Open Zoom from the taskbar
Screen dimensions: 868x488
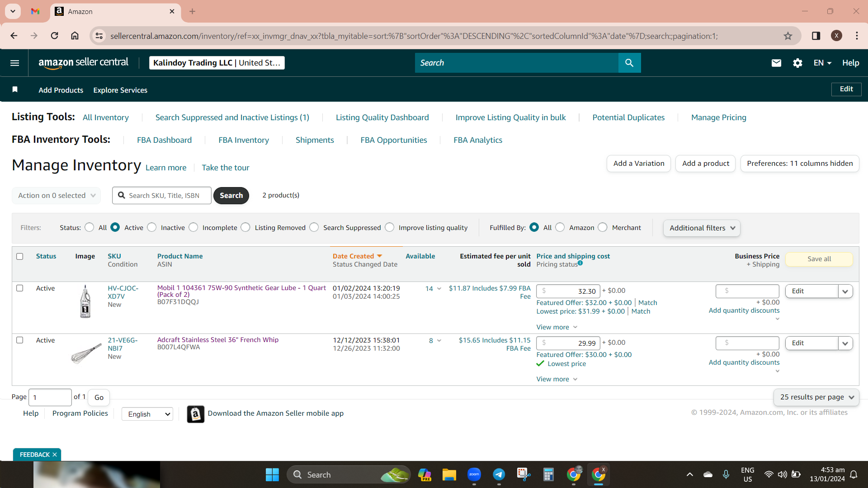(474, 474)
